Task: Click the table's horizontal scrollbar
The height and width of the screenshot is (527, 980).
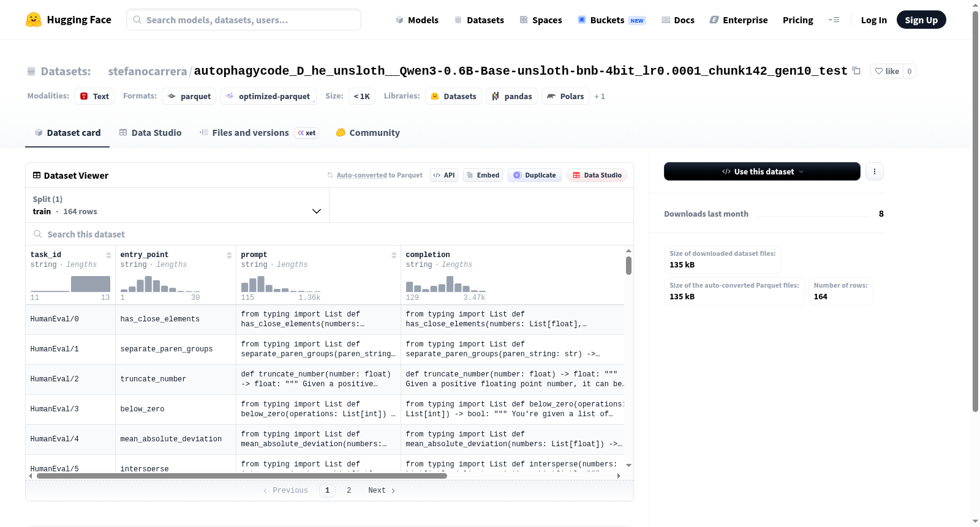Action: (x=242, y=476)
